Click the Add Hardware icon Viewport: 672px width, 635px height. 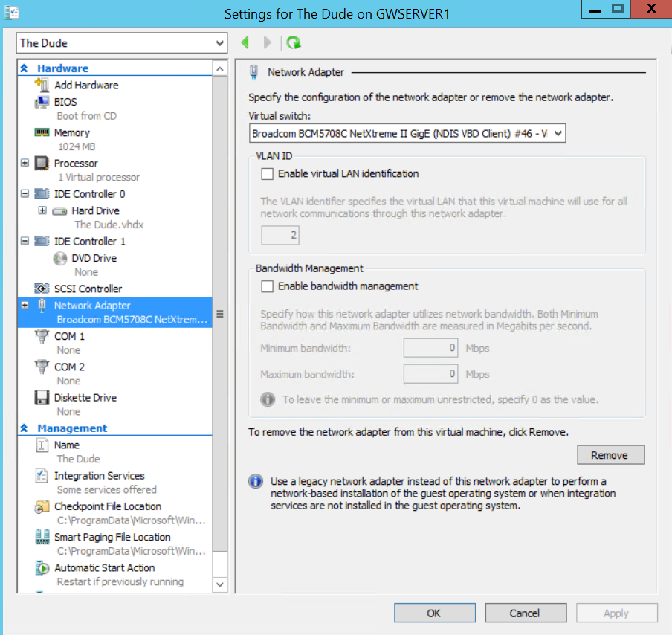tap(41, 85)
